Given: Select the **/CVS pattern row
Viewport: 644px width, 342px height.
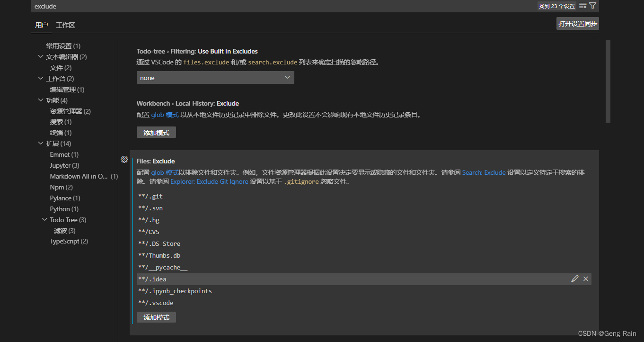Looking at the screenshot, I should click(x=364, y=232).
